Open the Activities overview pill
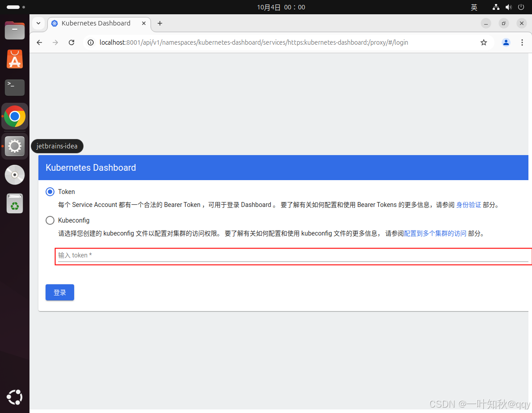The image size is (532, 413). pyautogui.click(x=16, y=7)
